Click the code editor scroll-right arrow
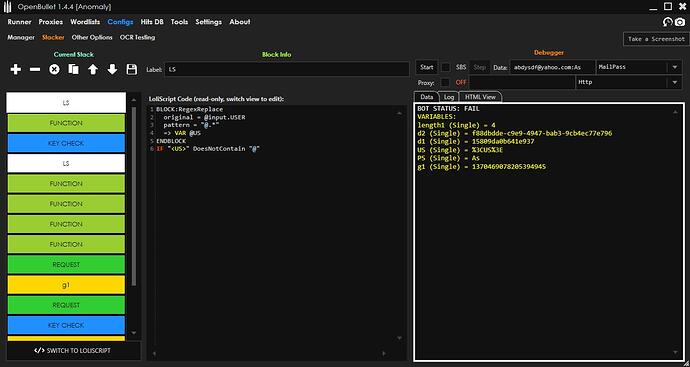The image size is (690, 367). (x=384, y=353)
